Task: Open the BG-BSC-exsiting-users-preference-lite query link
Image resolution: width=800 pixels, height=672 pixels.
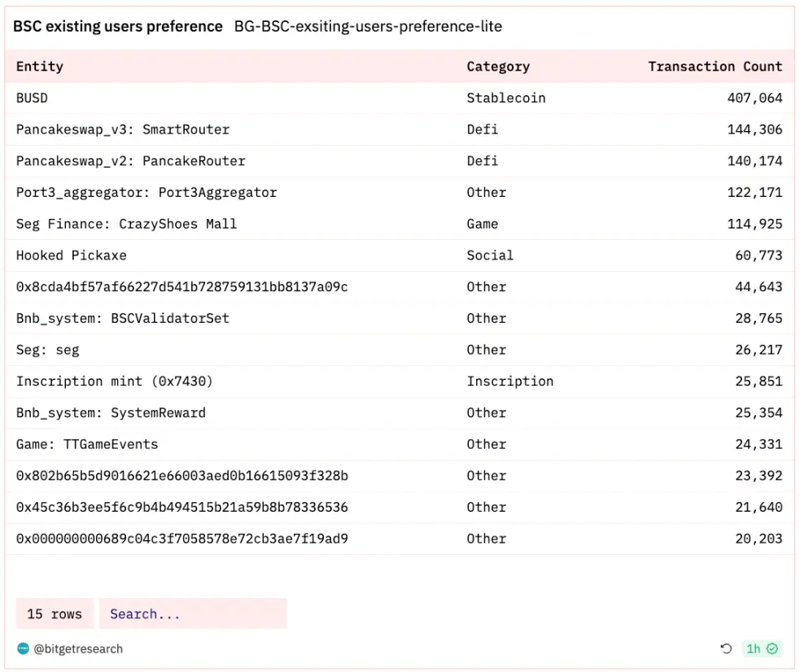Action: pos(368,27)
